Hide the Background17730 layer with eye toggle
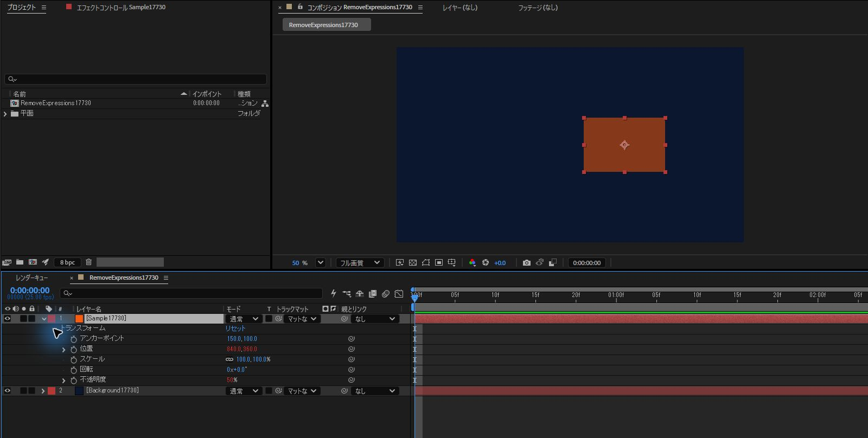This screenshot has height=438, width=868. pyautogui.click(x=8, y=391)
